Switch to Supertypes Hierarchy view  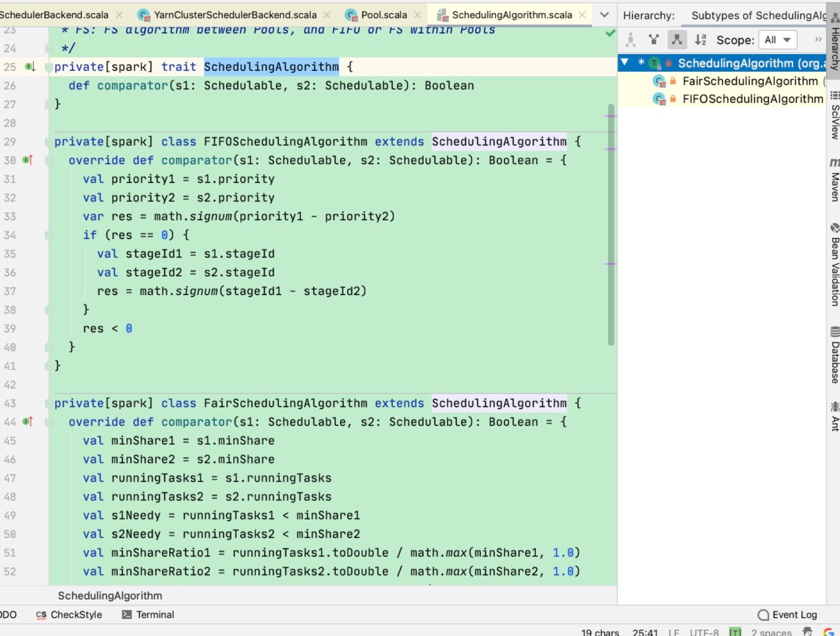654,40
